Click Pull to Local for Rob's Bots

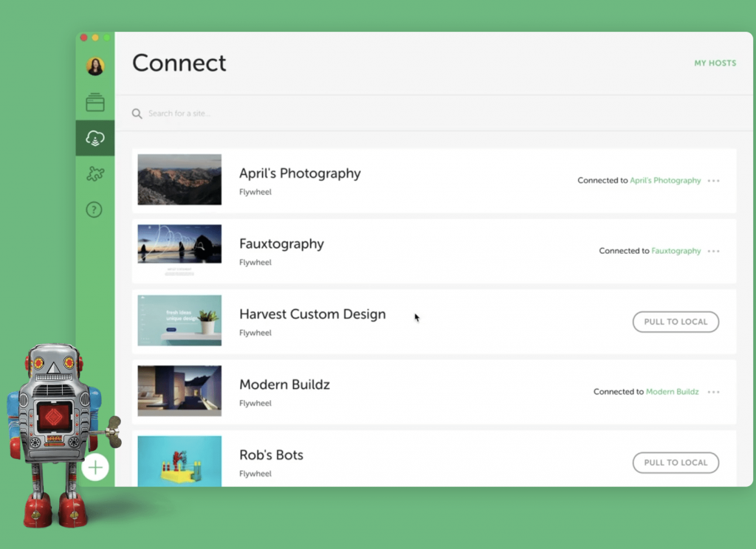click(x=676, y=463)
